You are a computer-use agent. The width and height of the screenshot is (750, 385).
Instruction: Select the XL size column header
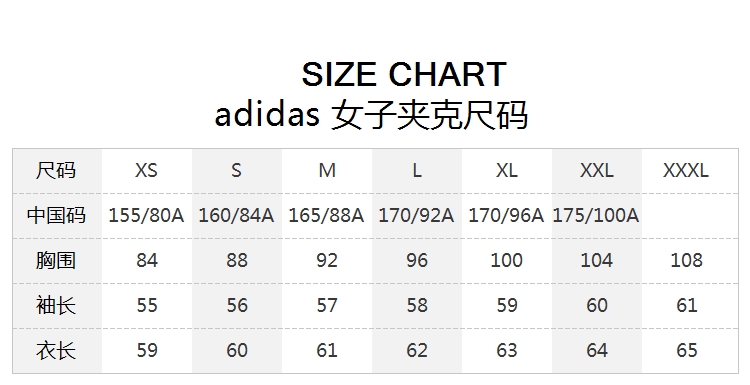(x=506, y=170)
